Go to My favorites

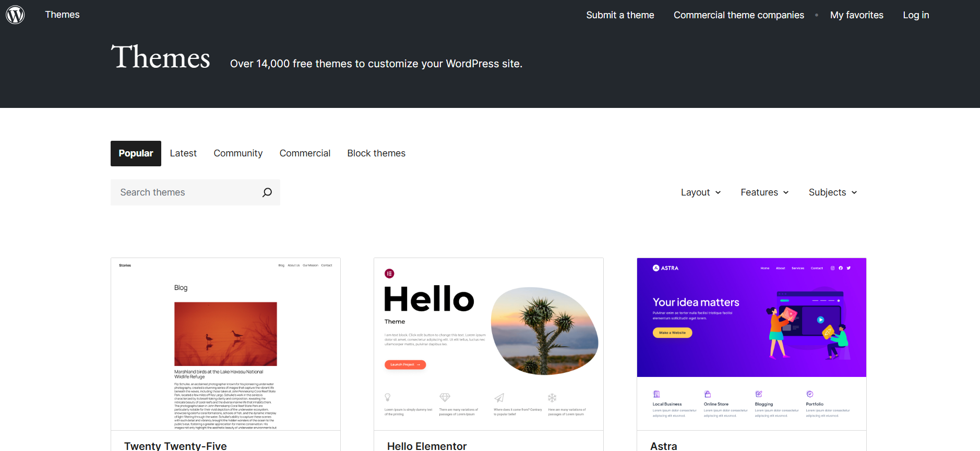(x=856, y=15)
